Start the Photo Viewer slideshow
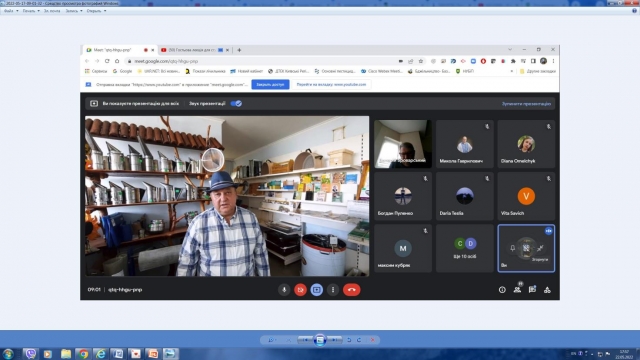640x360 pixels. pyautogui.click(x=320, y=340)
